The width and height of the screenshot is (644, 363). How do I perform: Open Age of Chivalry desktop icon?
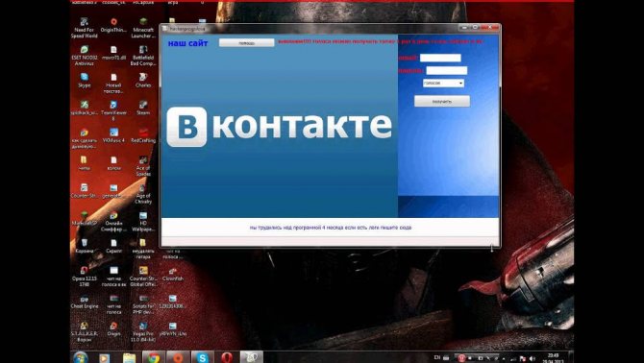(x=143, y=194)
